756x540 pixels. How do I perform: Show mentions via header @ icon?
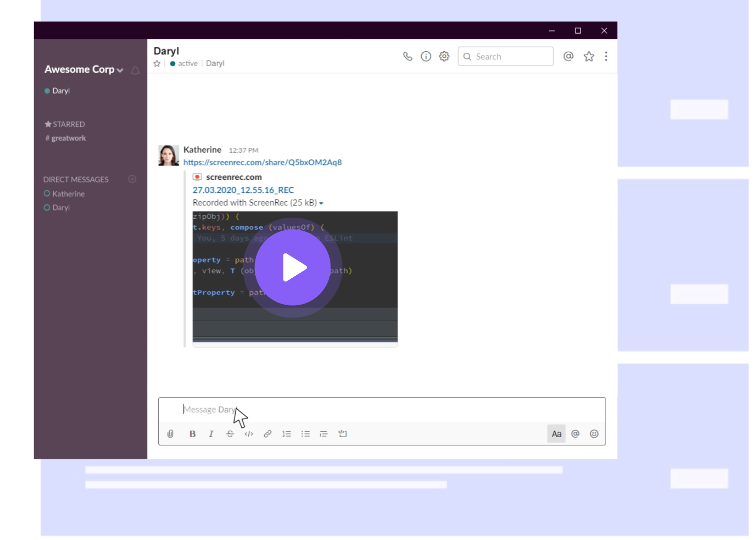(568, 56)
